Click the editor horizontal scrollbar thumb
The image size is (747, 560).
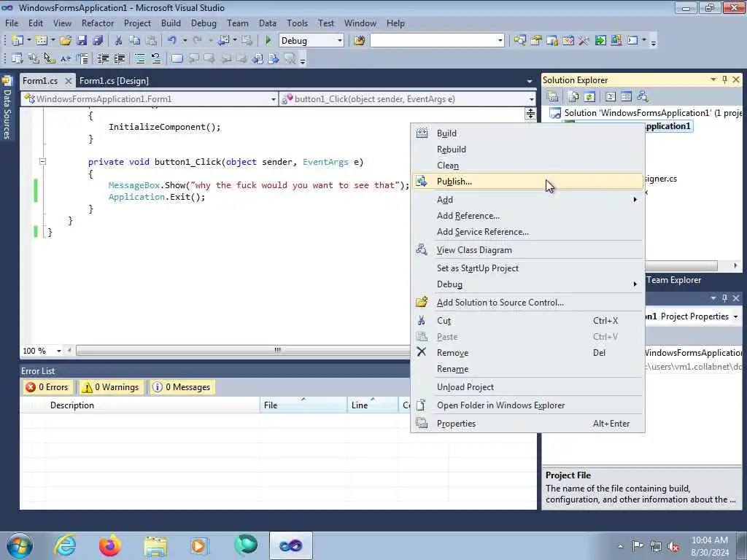(x=243, y=351)
